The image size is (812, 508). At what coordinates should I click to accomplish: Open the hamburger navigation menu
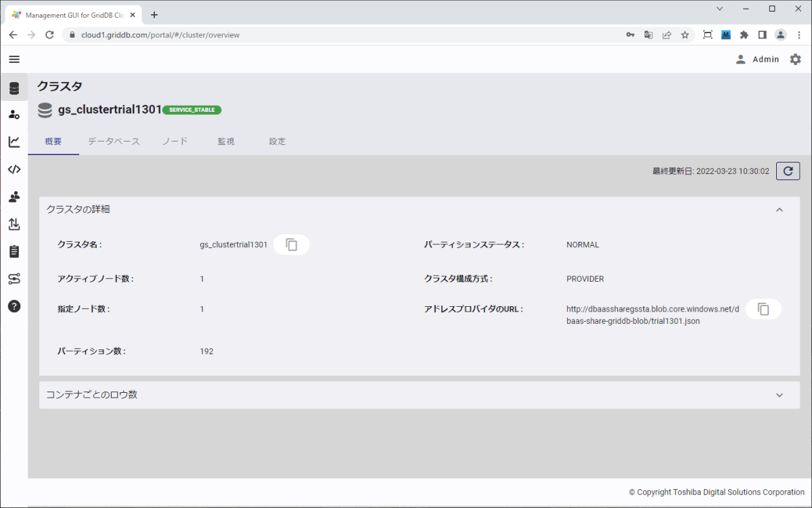(x=14, y=60)
